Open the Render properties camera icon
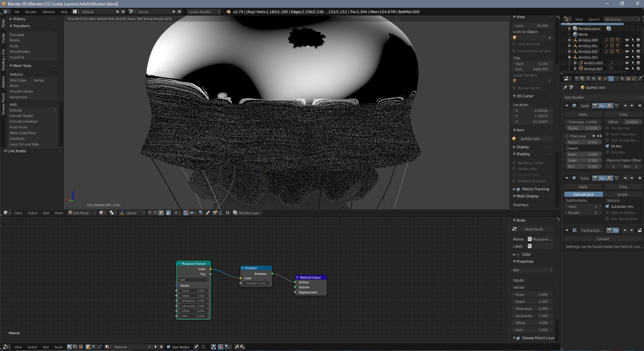This screenshot has width=644, height=351. point(577,78)
